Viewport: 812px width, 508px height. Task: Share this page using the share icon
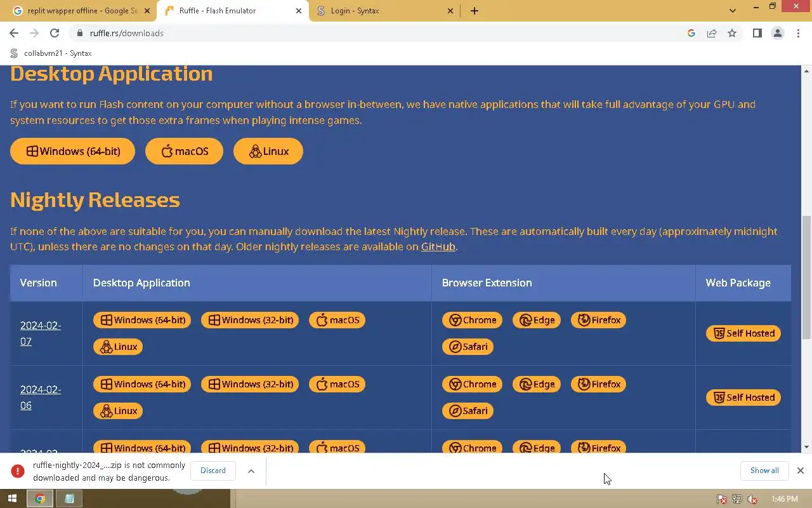tap(712, 33)
